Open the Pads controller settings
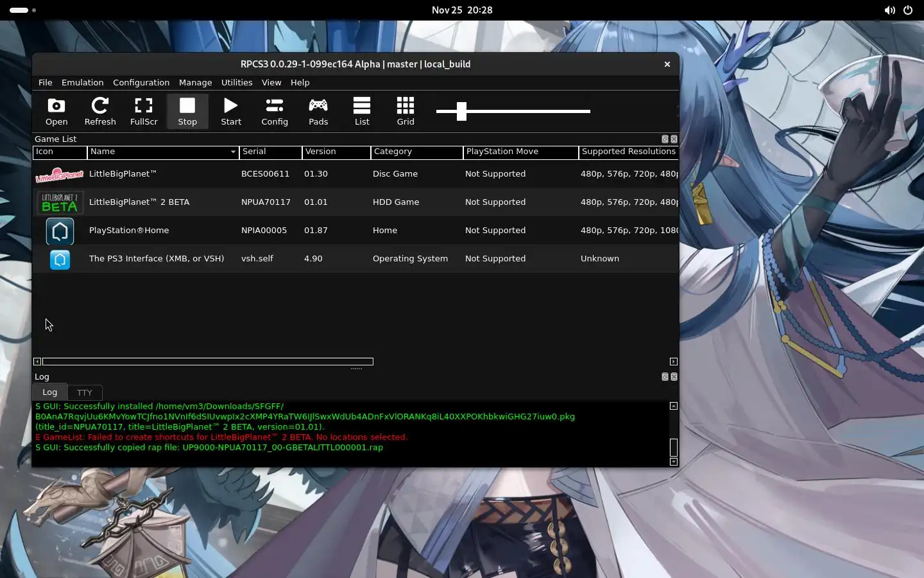 tap(318, 112)
